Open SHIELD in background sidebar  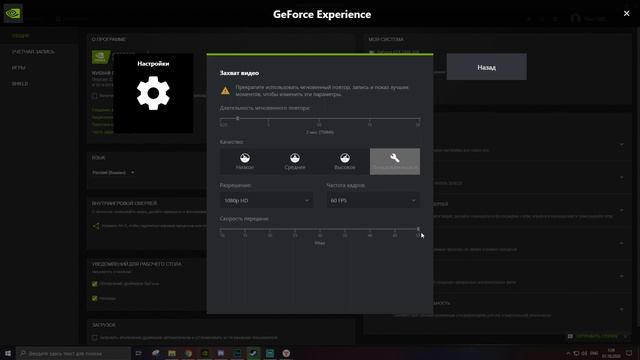tap(20, 84)
